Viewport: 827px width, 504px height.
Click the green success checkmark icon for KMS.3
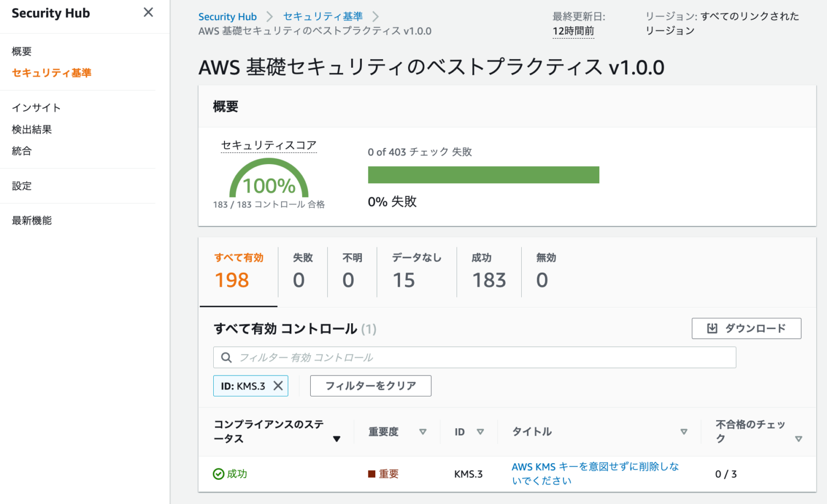(x=219, y=474)
